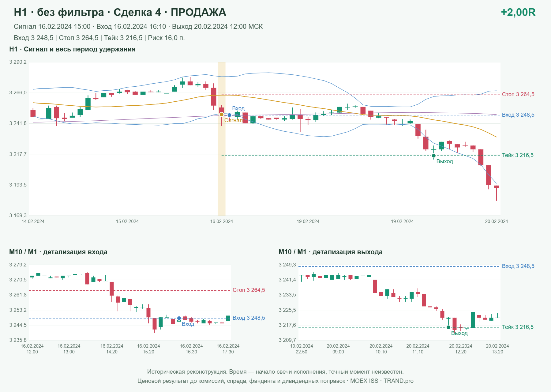
Task: Click the green Выход marker on H1 chart
Action: tap(434, 156)
